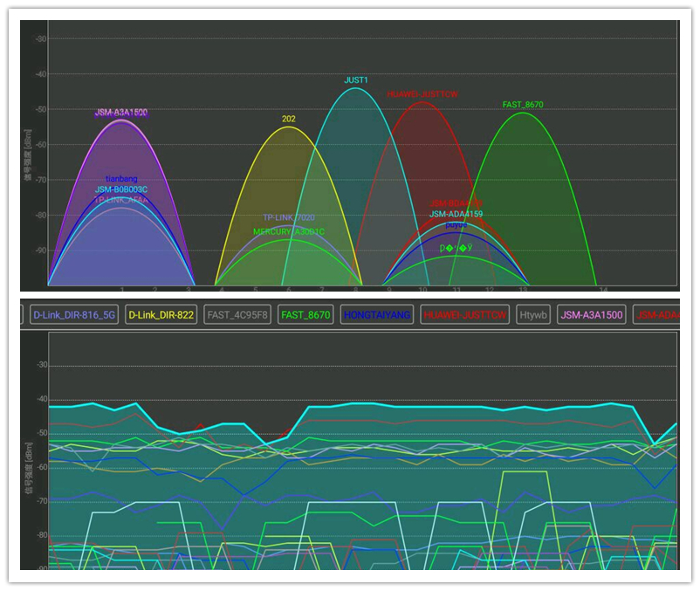
Task: Toggle the JSM-A3A1500 chip in legend bar
Action: 593,315
